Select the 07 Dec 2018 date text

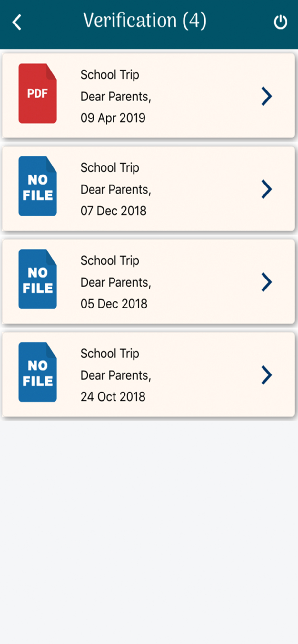[114, 211]
